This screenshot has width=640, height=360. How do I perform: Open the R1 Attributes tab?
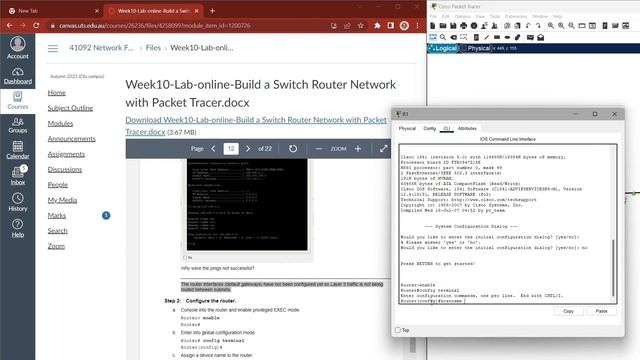click(467, 129)
